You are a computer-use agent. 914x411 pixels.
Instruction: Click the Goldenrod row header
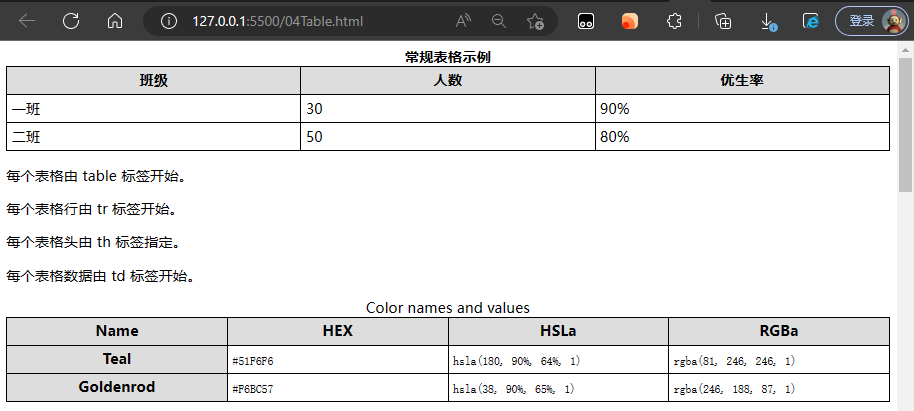[117, 387]
